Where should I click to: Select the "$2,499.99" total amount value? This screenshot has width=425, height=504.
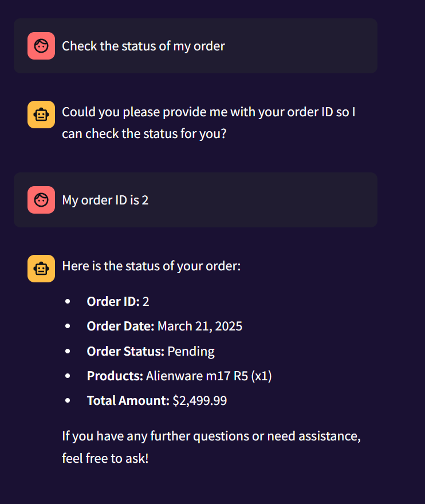click(x=200, y=400)
